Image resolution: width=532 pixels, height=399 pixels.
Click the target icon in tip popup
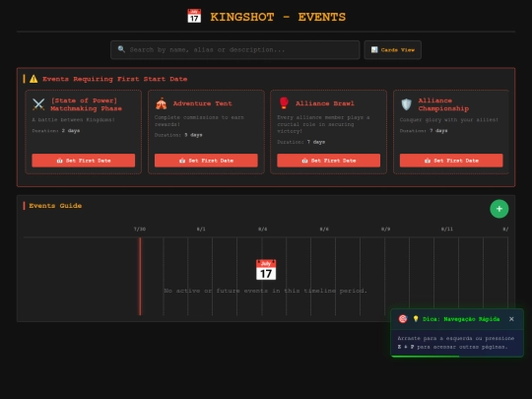coord(403,319)
